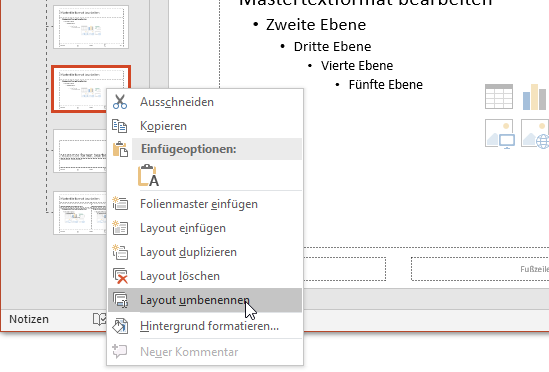Click the Einfügeoptionen: header text
Viewport: 549px width, 372px height.
(188, 149)
